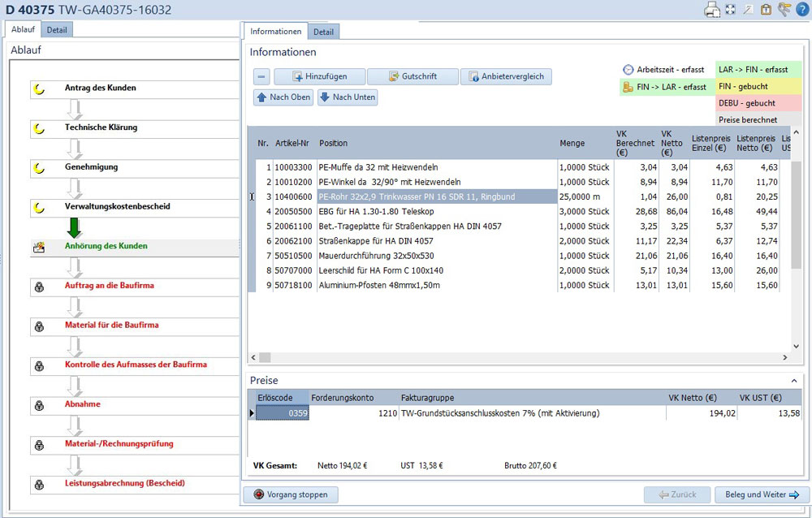Viewport: 812px width, 518px height.
Task: Click the table's vertical scrollbar up arrow
Action: pos(797,132)
